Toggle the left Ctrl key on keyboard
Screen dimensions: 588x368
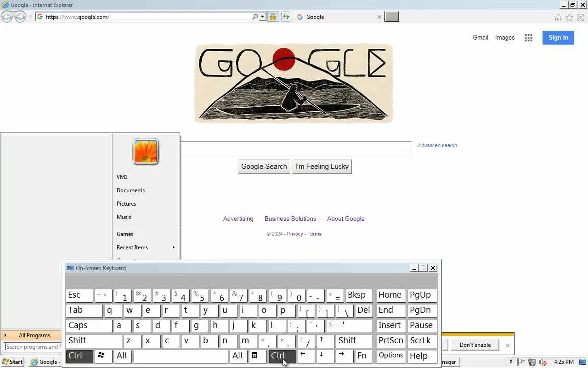click(x=79, y=356)
